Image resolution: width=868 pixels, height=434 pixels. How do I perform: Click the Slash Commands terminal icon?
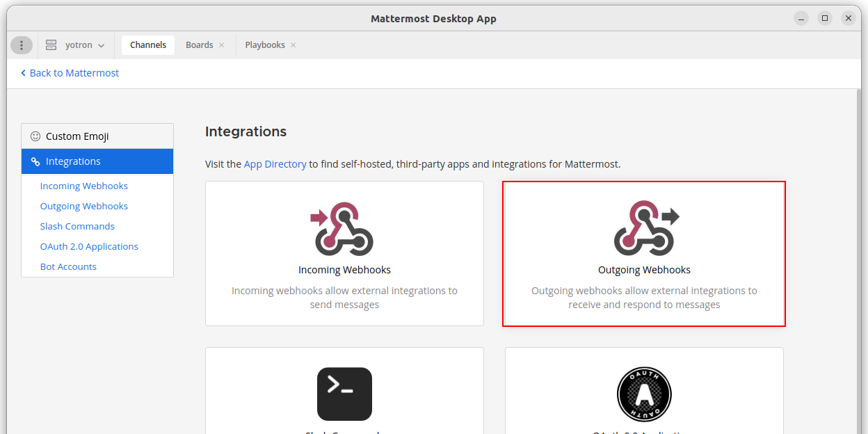tap(344, 394)
